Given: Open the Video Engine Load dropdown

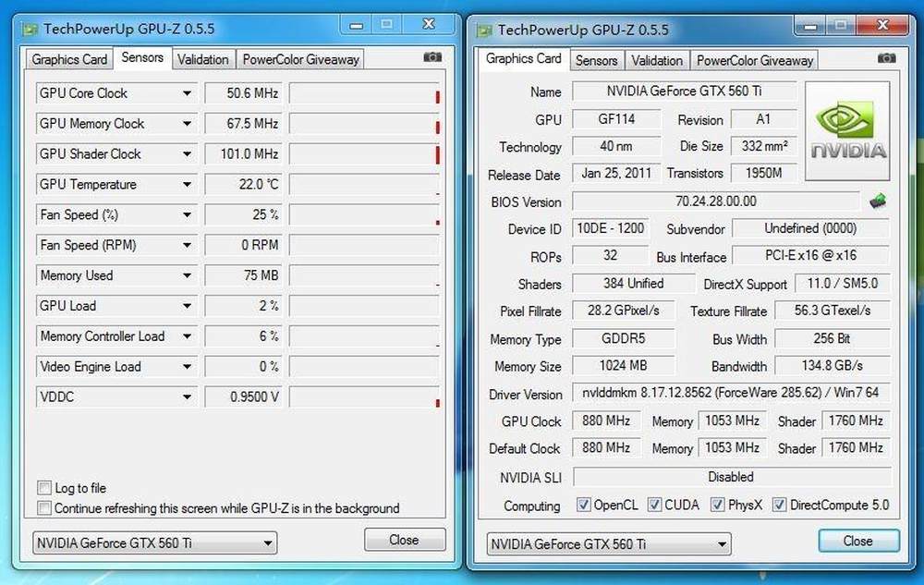Looking at the screenshot, I should pos(187,367).
